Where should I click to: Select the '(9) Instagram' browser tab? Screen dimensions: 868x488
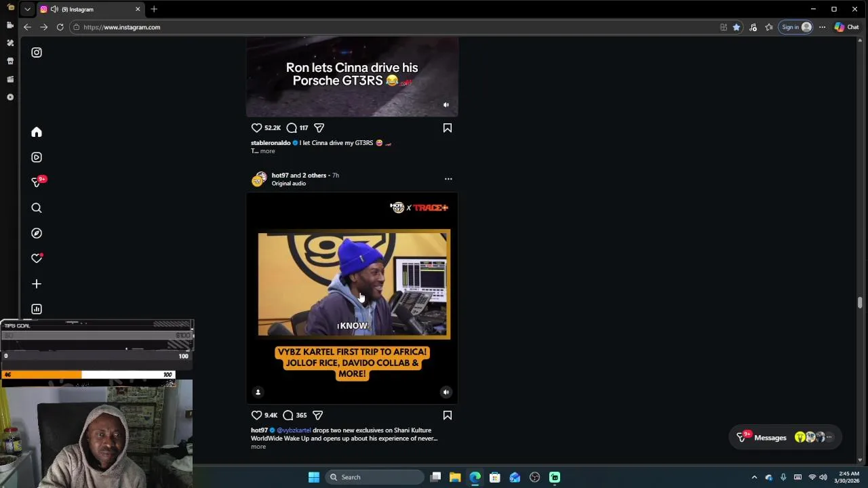(90, 9)
